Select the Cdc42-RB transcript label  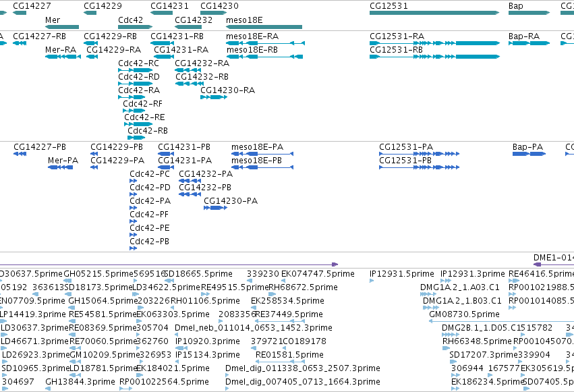148,131
